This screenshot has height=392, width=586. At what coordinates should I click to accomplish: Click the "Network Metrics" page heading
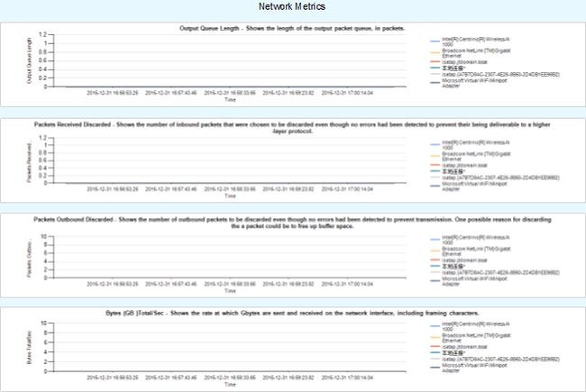click(x=292, y=6)
